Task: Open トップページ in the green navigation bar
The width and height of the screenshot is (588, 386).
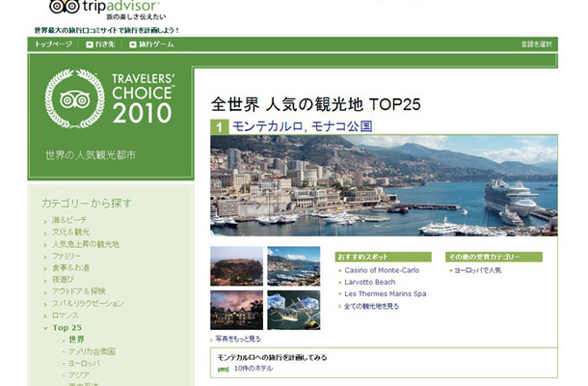Action: coord(53,44)
